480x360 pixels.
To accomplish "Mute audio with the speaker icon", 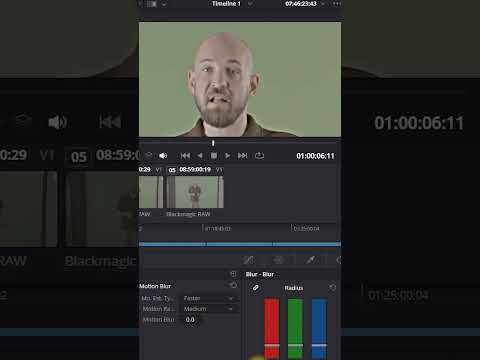I will pos(163,156).
